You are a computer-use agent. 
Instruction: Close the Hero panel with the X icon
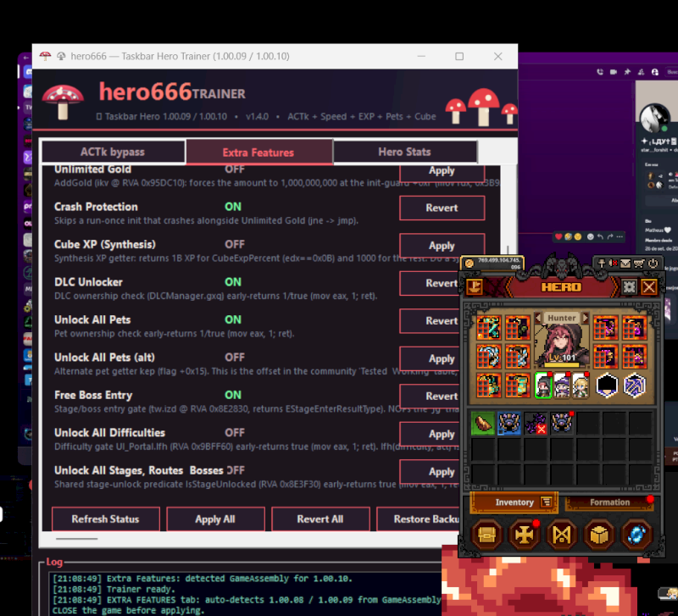[x=648, y=286]
